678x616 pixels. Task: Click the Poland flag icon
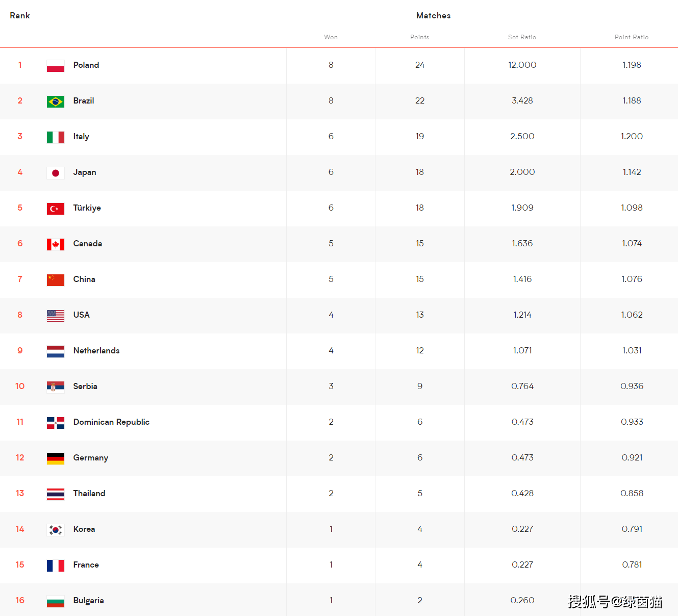(56, 66)
